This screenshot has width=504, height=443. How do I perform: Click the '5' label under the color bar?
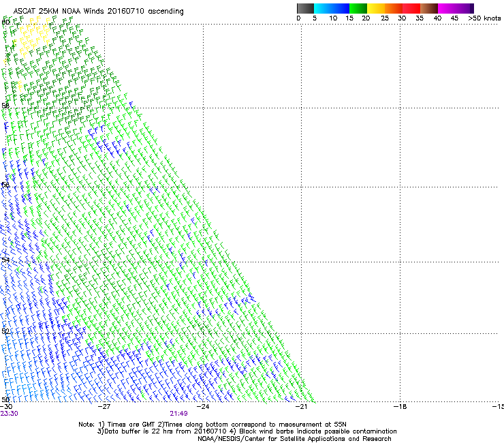point(315,18)
